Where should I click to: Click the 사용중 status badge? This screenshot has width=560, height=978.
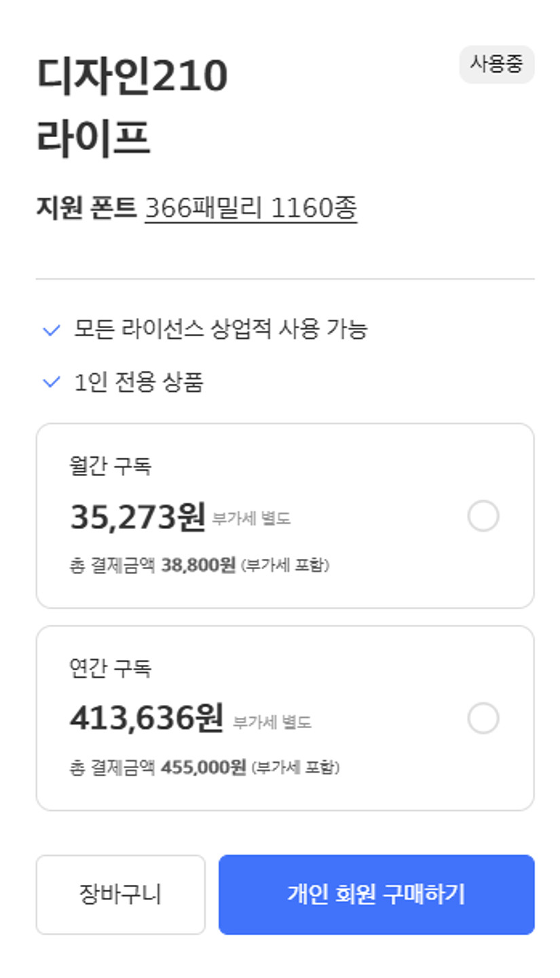coord(497,65)
